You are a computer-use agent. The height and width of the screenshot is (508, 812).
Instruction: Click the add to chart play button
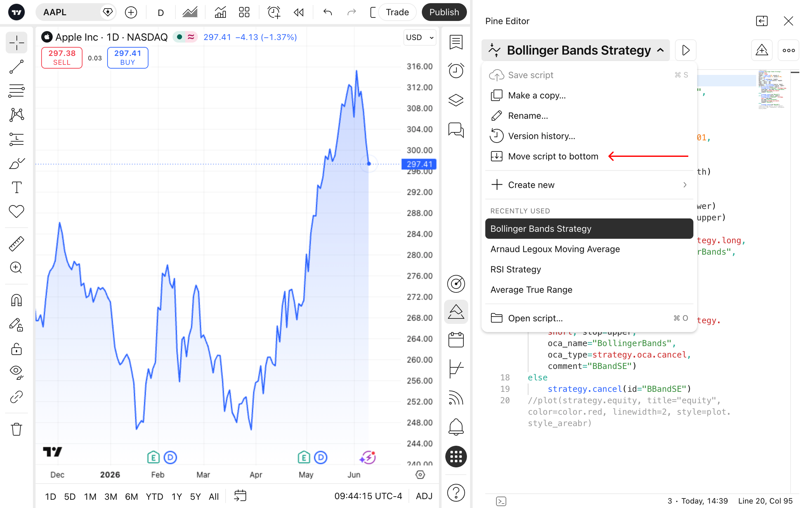coord(685,50)
